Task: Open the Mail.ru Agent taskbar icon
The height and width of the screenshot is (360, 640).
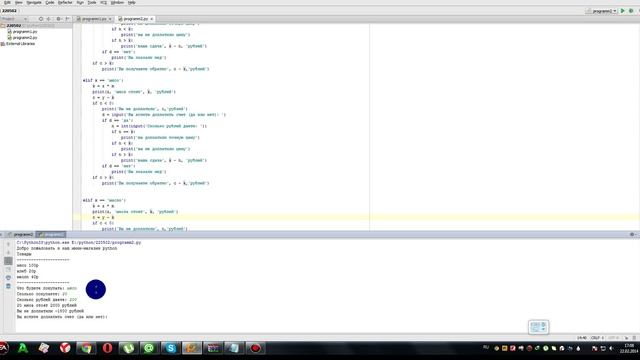Action: coord(149,348)
